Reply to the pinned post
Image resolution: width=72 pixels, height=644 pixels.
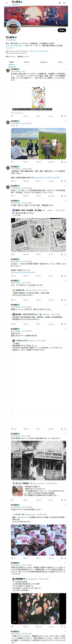point(12,116)
